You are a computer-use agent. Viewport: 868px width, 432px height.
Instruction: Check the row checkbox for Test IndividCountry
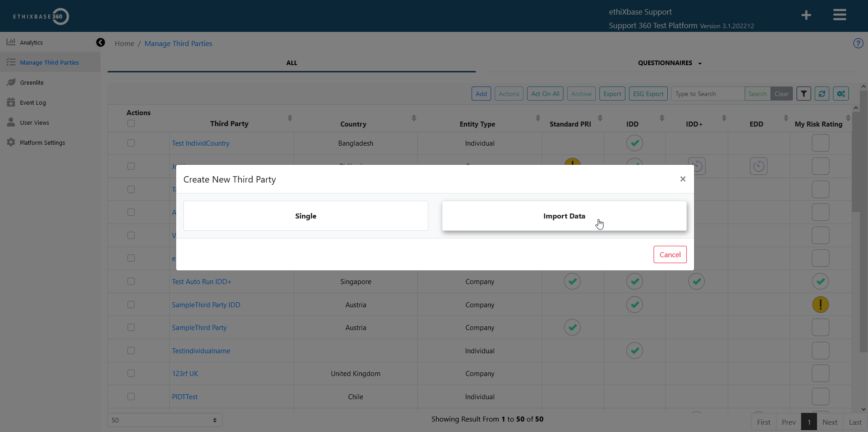pos(131,142)
